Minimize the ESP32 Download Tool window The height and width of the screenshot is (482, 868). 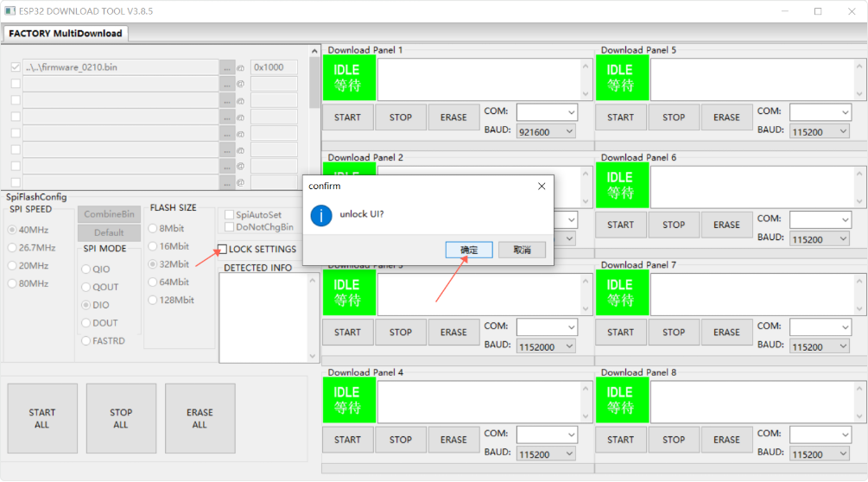tap(785, 11)
